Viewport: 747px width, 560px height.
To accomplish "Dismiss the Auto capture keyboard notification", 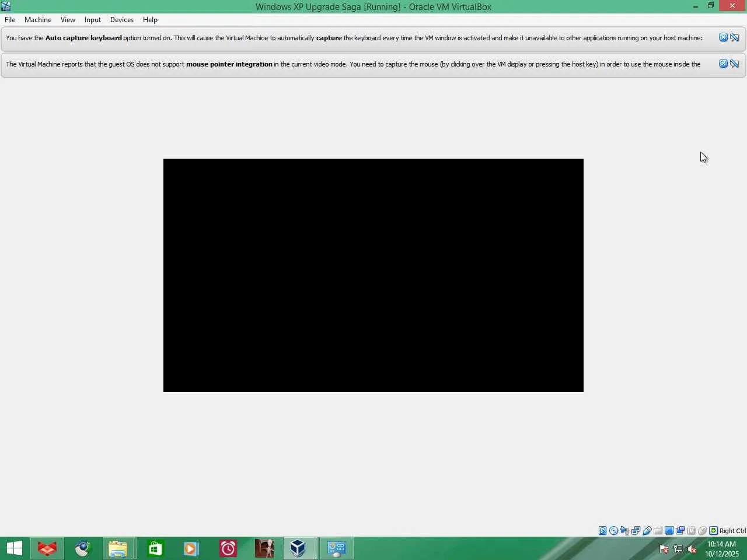I will coord(723,37).
